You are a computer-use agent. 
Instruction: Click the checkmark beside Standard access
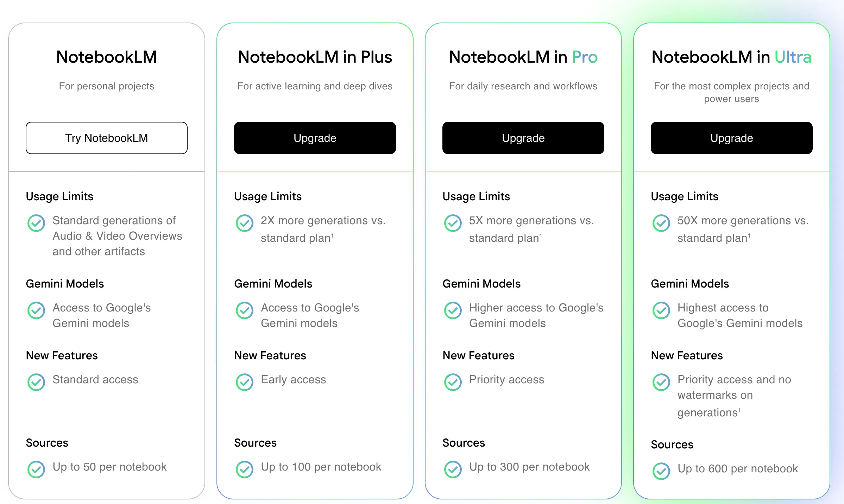click(x=36, y=382)
